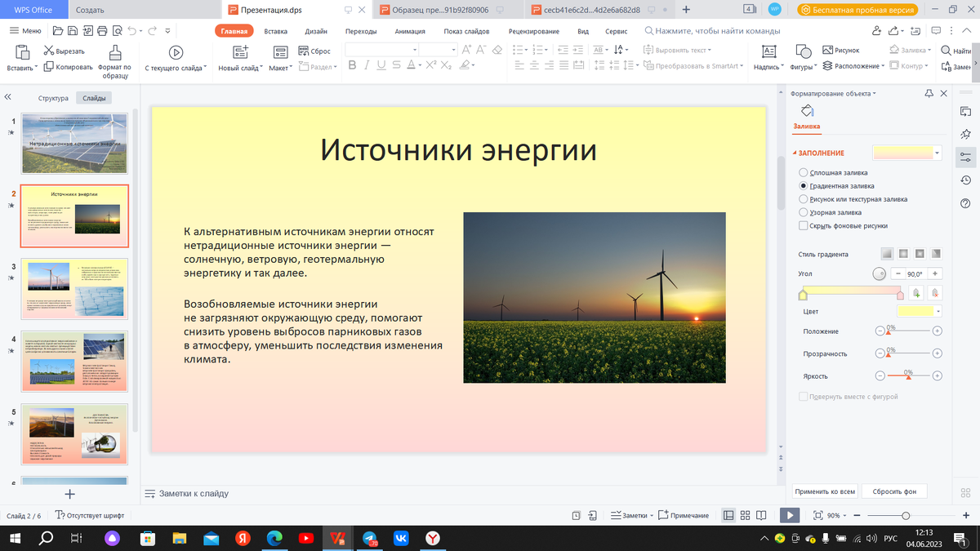Click Бесплатная пробная версия button
The image size is (980, 551).
tap(858, 10)
